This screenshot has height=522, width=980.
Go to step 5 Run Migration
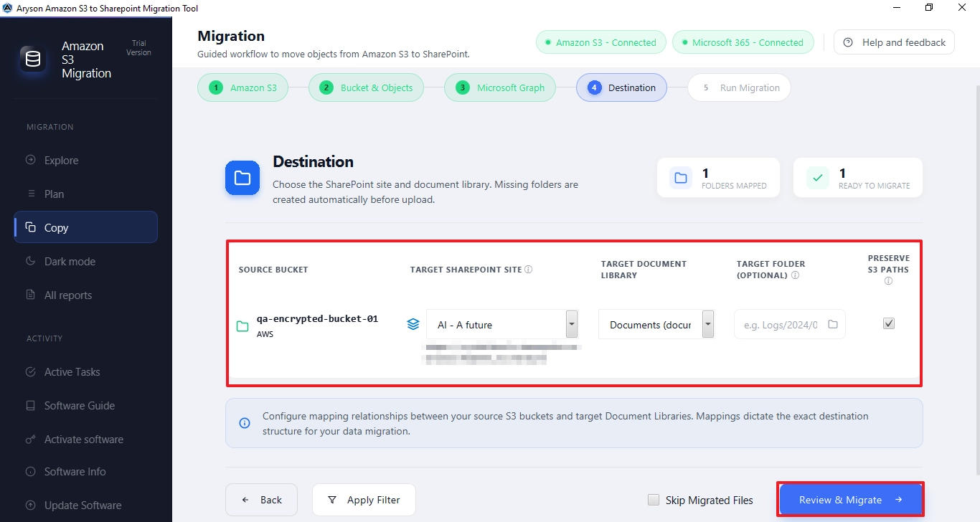tap(739, 87)
